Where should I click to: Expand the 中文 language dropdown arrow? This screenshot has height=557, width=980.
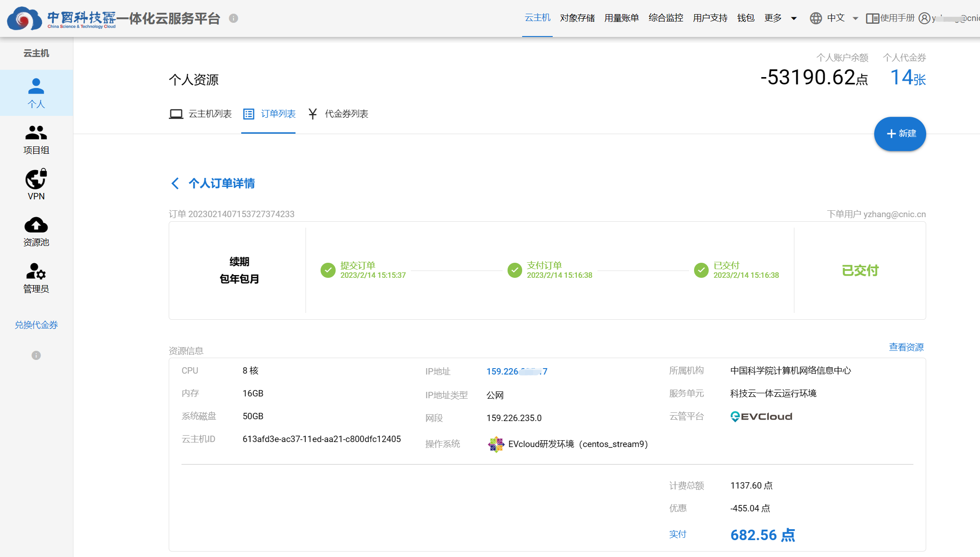856,19
